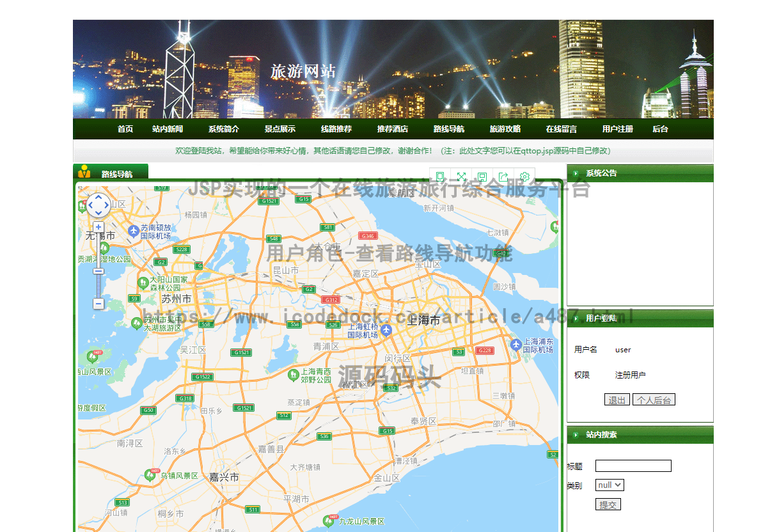Click the map zoom slider handle

[x=98, y=271]
